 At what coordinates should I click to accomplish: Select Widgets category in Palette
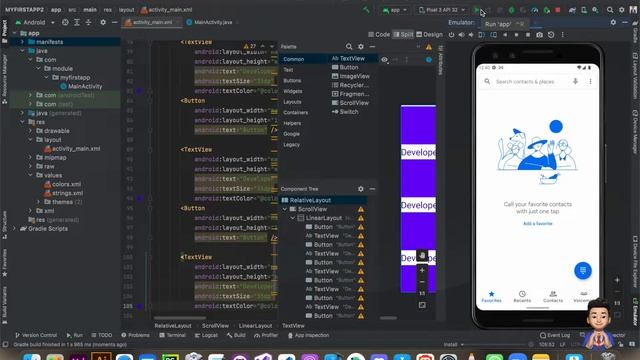pyautogui.click(x=293, y=91)
